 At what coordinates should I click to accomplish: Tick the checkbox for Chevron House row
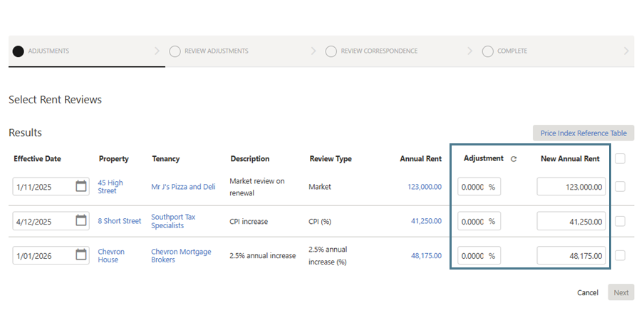pyautogui.click(x=620, y=255)
